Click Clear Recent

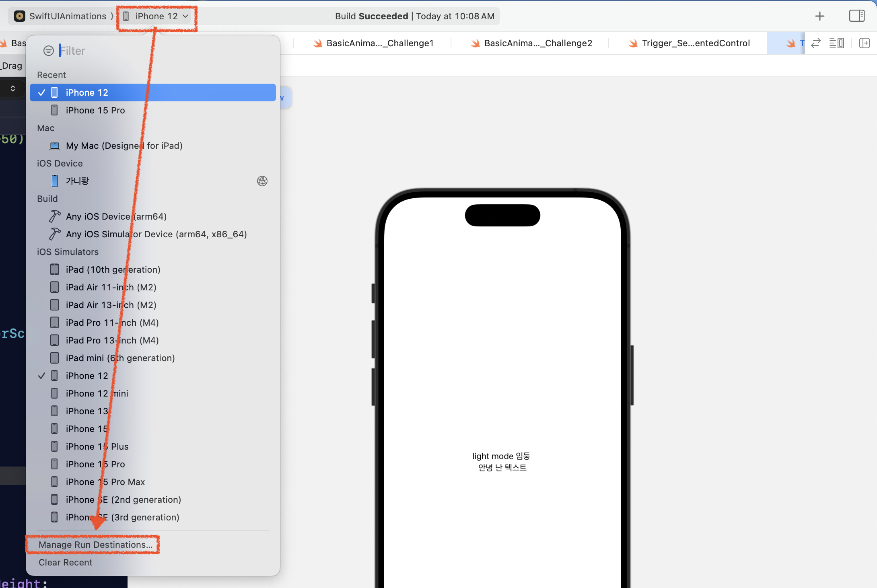(66, 562)
